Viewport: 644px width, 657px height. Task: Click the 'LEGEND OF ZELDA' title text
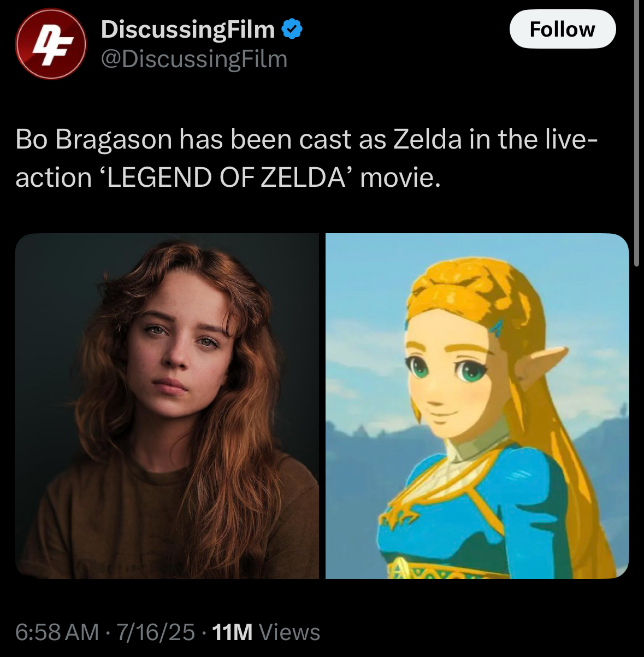[228, 177]
